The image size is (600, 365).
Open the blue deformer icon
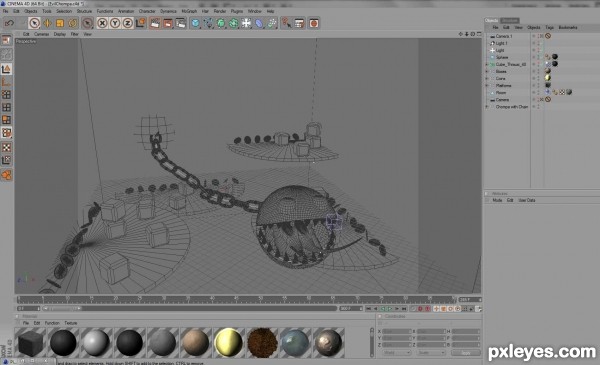(x=259, y=23)
